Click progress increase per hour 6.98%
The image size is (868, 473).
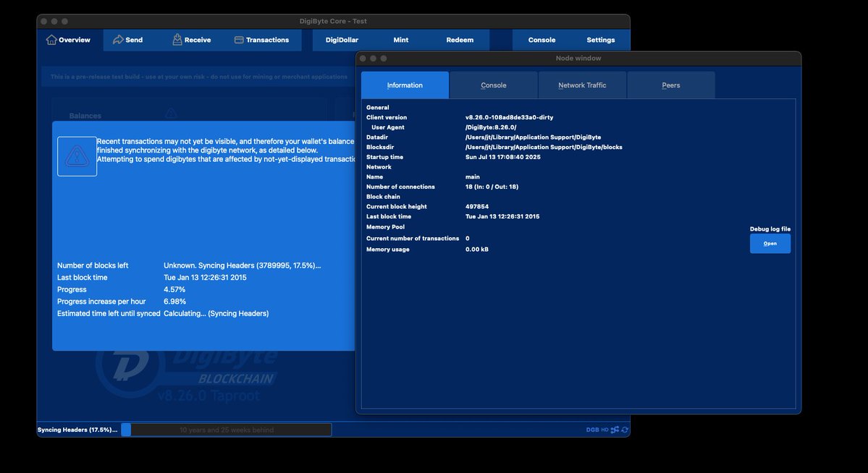click(x=174, y=302)
